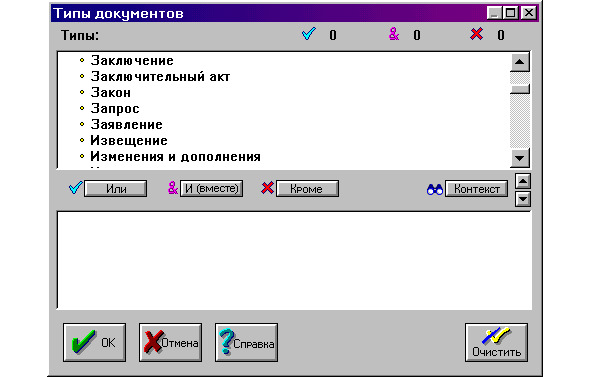The width and height of the screenshot is (591, 377).
Task: Click up arrow next to Контекст
Action: pyautogui.click(x=523, y=181)
